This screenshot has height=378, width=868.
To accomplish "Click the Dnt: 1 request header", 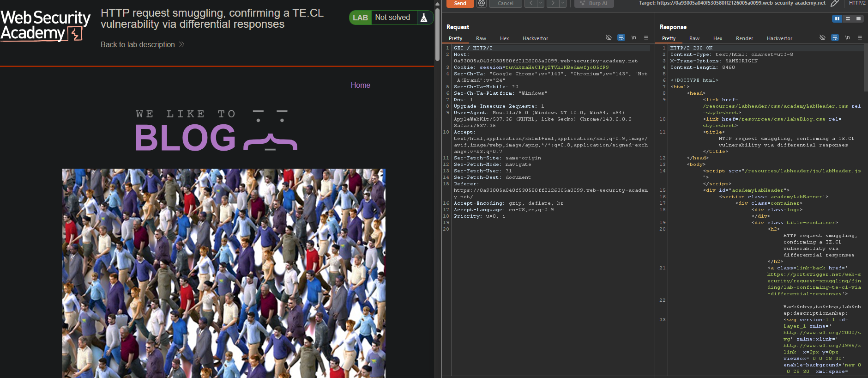I will (x=463, y=100).
